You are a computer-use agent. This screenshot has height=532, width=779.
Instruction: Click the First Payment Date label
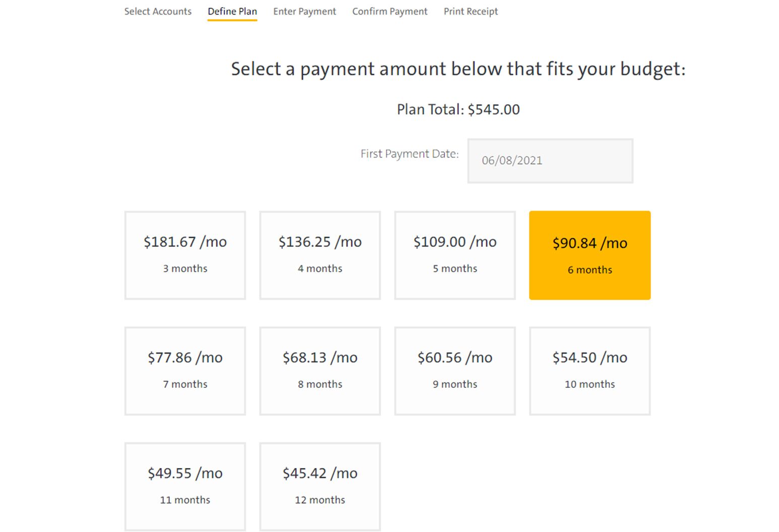tap(409, 154)
